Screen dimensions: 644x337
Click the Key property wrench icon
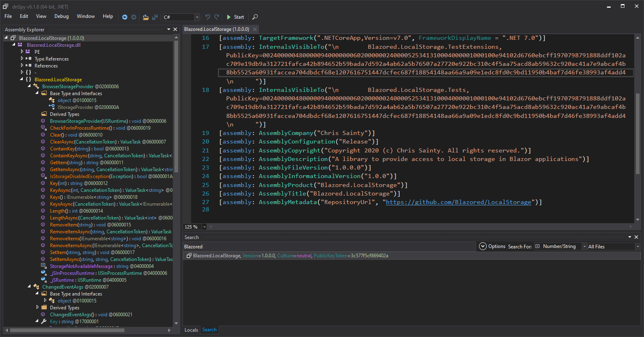pos(44,321)
